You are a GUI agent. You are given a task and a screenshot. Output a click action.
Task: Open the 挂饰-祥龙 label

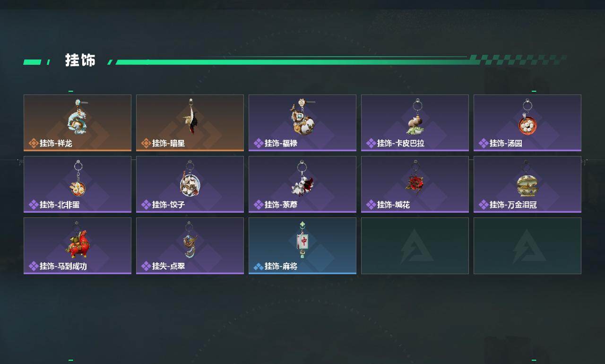[x=56, y=143]
